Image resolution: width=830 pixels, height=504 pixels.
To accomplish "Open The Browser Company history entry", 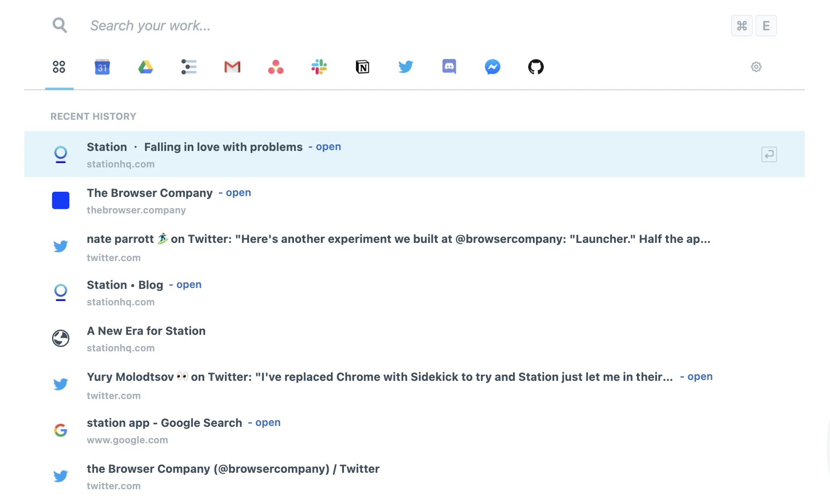I will (x=150, y=193).
